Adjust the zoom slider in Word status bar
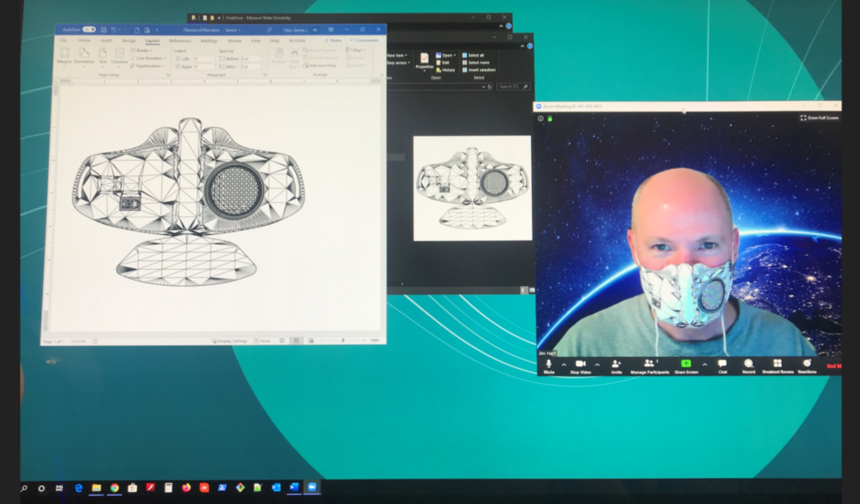Viewport: 860px width, 504px height. [x=343, y=341]
